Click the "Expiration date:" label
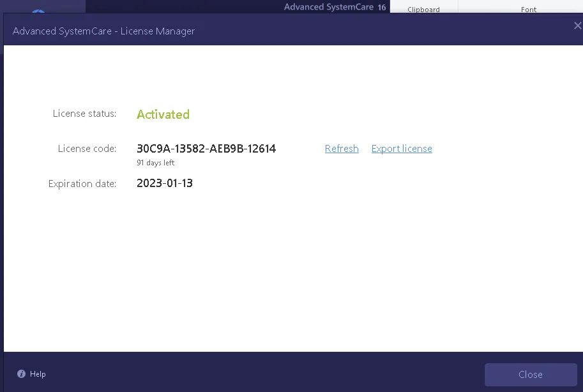Image resolution: width=583 pixels, height=392 pixels. (82, 184)
